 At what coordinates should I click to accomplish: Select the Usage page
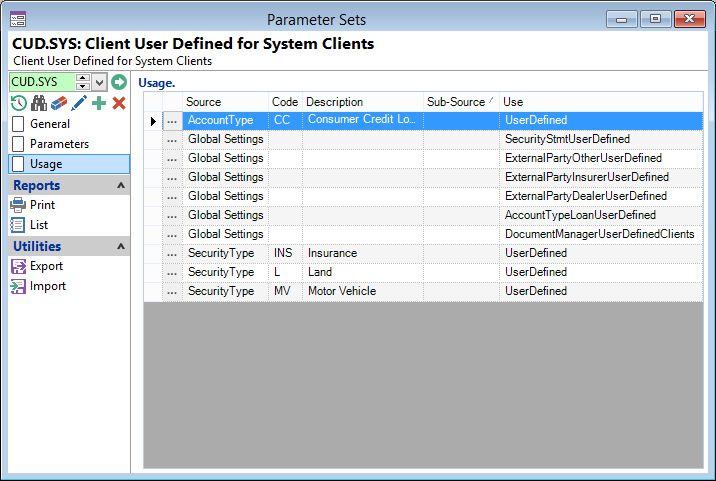pos(69,164)
